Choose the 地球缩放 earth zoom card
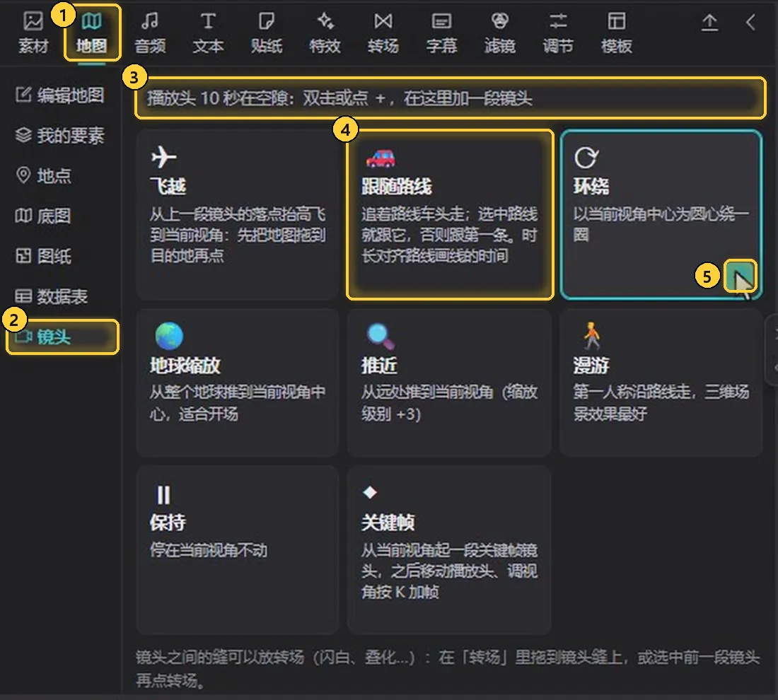The height and width of the screenshot is (700, 778). click(238, 383)
